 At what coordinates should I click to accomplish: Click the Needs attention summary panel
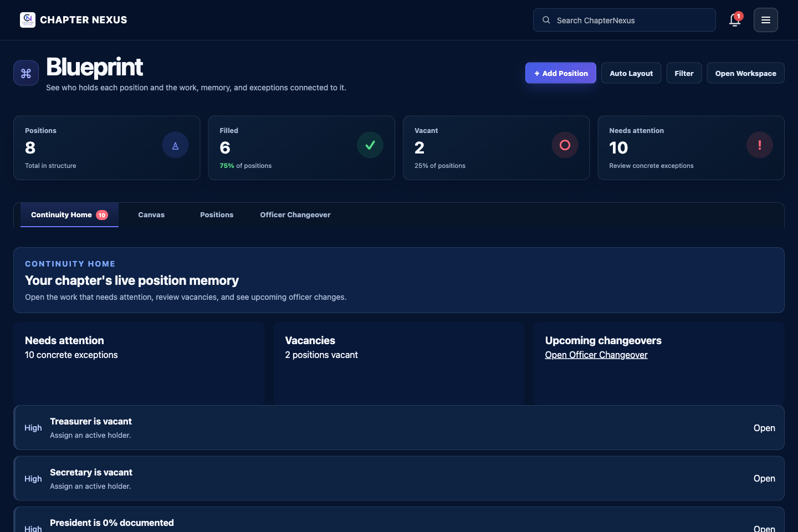pyautogui.click(x=139, y=363)
